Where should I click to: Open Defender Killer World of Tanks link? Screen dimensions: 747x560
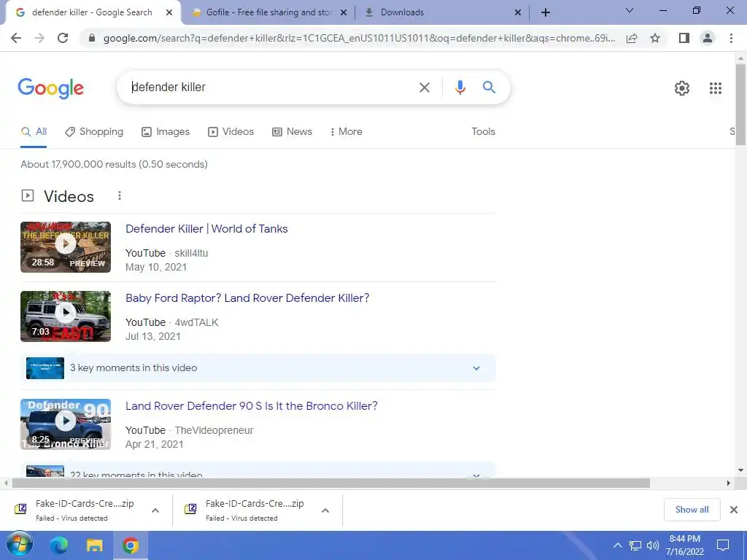(206, 229)
